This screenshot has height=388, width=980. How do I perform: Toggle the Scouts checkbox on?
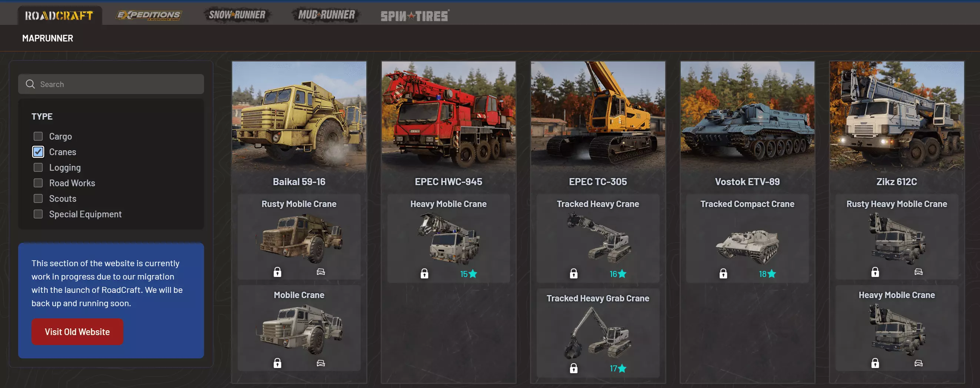pyautogui.click(x=38, y=198)
